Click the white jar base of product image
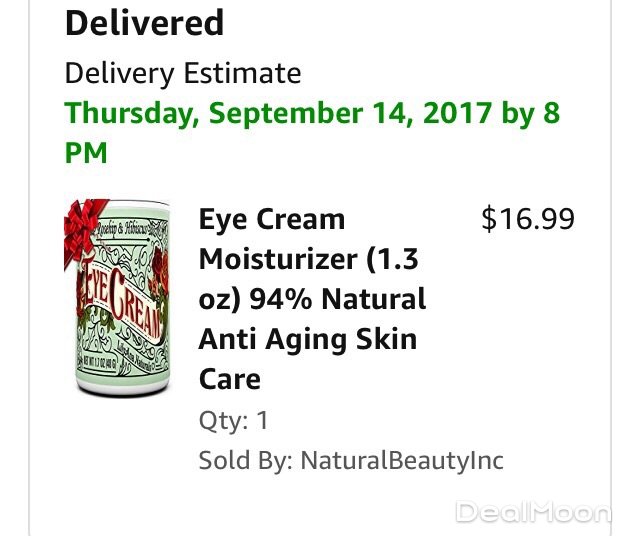The image size is (626, 536). (123, 386)
